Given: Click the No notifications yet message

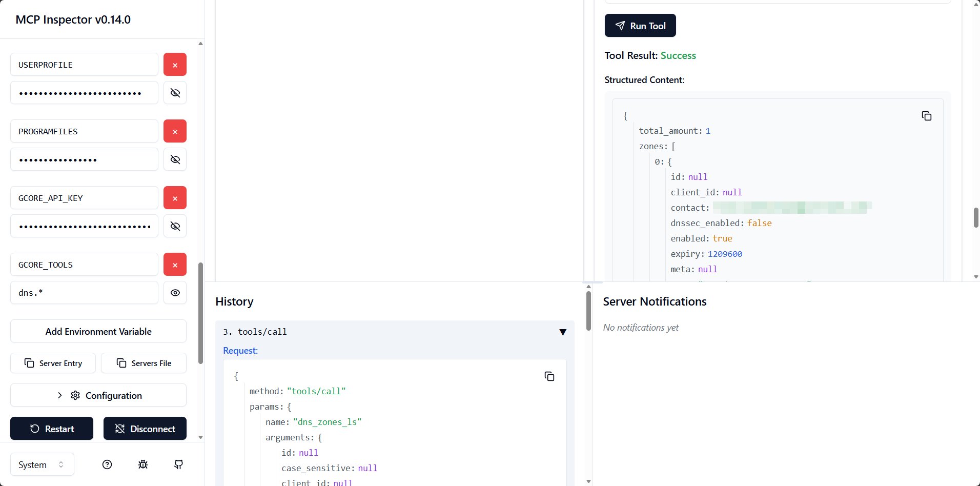Looking at the screenshot, I should click(641, 328).
